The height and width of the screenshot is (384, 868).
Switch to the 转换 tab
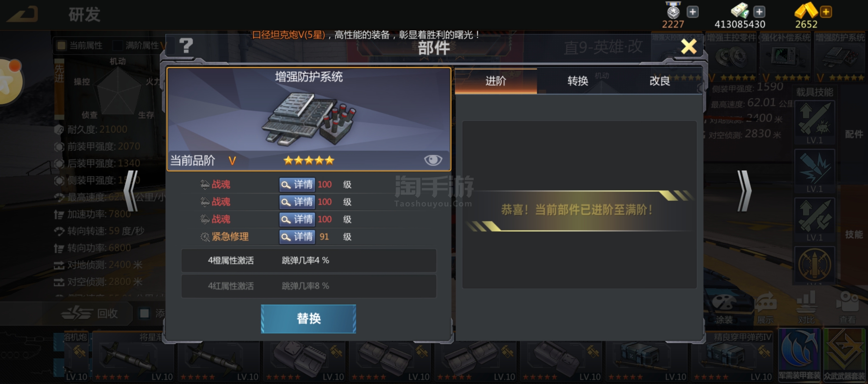577,81
